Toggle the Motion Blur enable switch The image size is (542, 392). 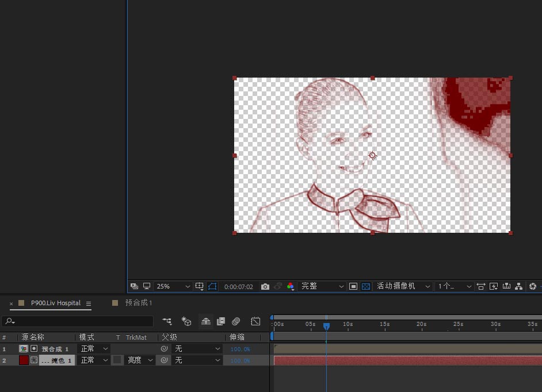236,321
